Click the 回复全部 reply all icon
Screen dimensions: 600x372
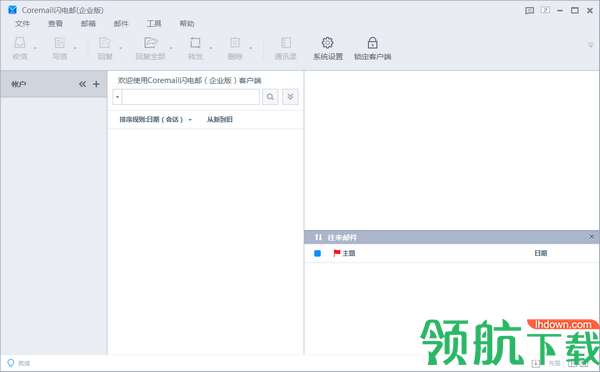151,42
